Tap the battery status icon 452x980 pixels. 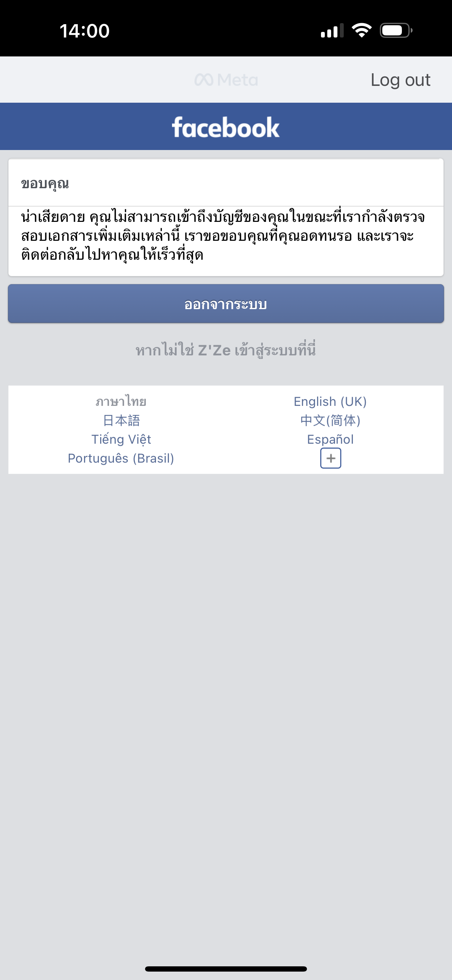click(x=396, y=30)
